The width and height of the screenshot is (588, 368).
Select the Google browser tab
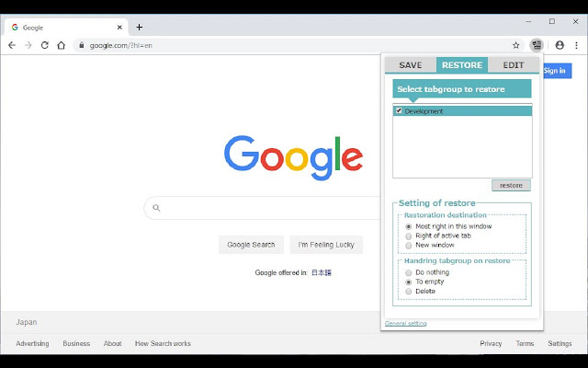pos(66,28)
